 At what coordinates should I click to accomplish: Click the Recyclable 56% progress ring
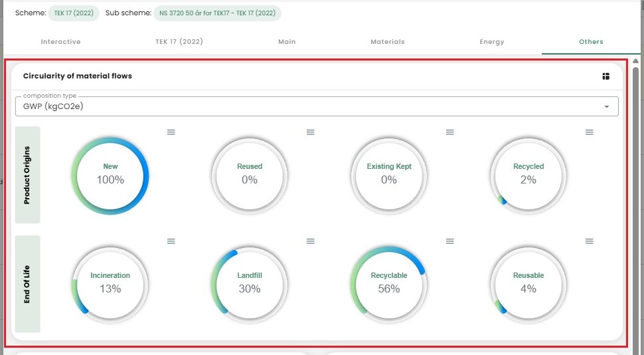pos(389,284)
